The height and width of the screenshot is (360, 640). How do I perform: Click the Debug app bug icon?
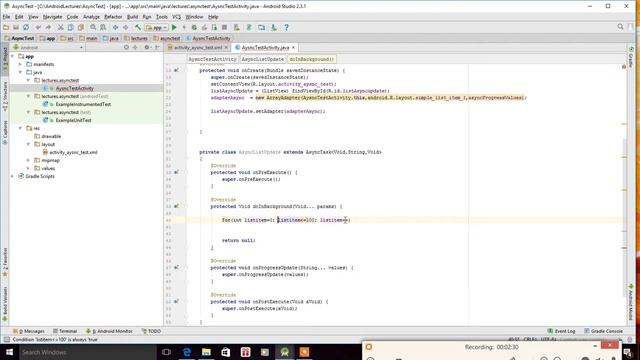coord(194,27)
